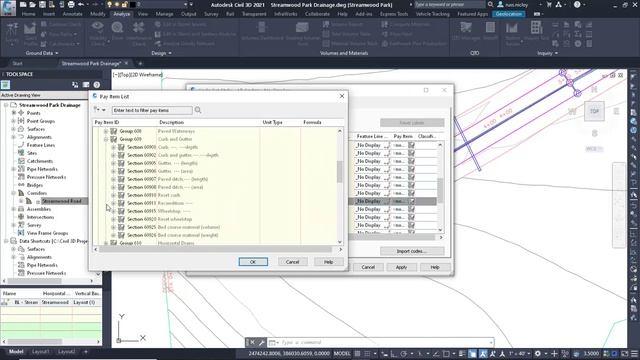The image size is (640, 360).
Task: Switch to the Annotate ribbon tab
Action: point(72,14)
